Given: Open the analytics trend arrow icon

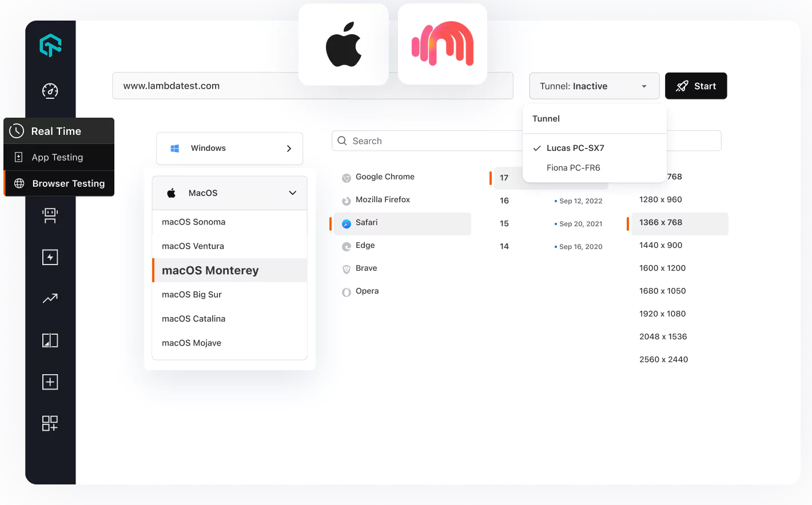Looking at the screenshot, I should pyautogui.click(x=50, y=298).
